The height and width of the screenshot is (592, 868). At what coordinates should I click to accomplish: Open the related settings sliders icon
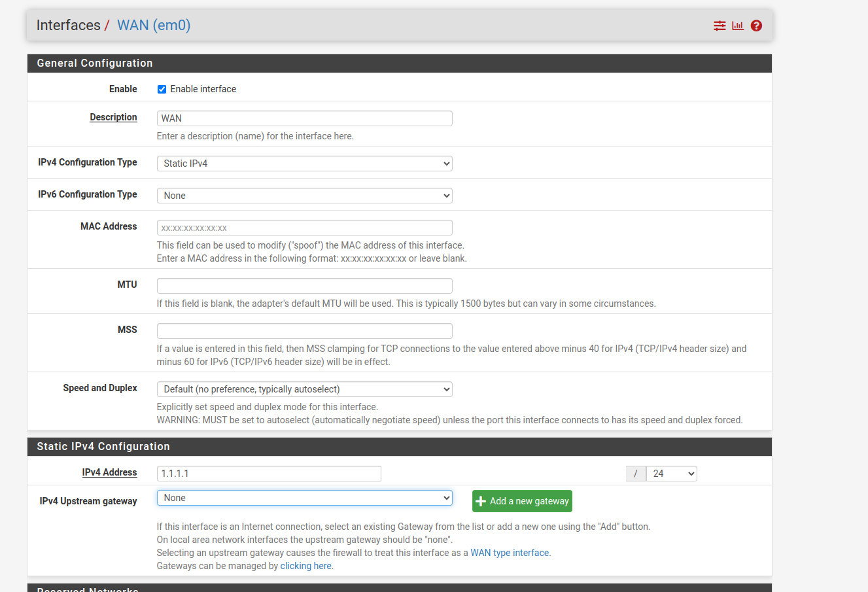(x=720, y=26)
